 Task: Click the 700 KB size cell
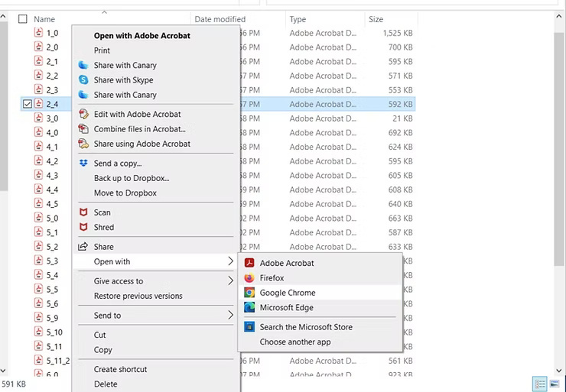coord(400,47)
